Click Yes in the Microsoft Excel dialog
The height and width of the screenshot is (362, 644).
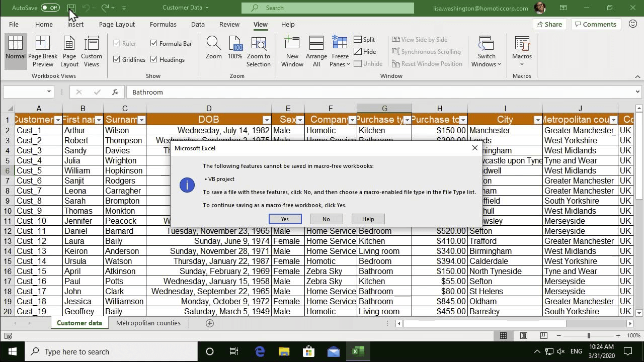pyautogui.click(x=285, y=219)
